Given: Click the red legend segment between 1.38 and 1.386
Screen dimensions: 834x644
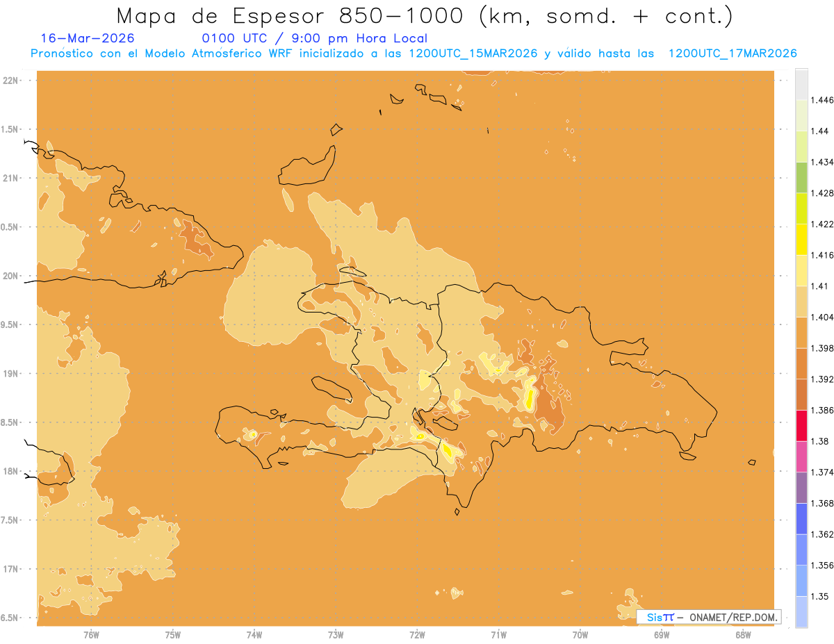Looking at the screenshot, I should tap(801, 426).
